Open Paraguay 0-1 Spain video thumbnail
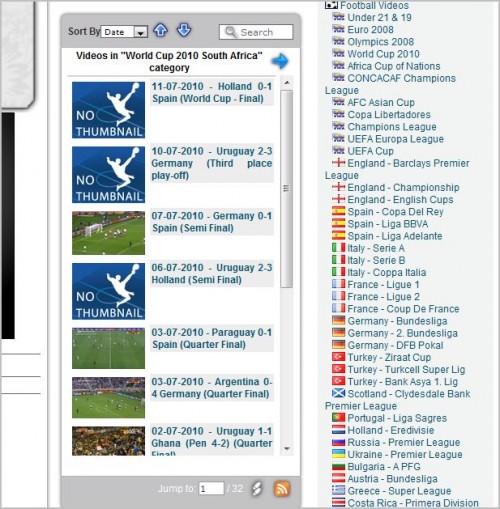Image resolution: width=500 pixels, height=509 pixels. point(108,348)
